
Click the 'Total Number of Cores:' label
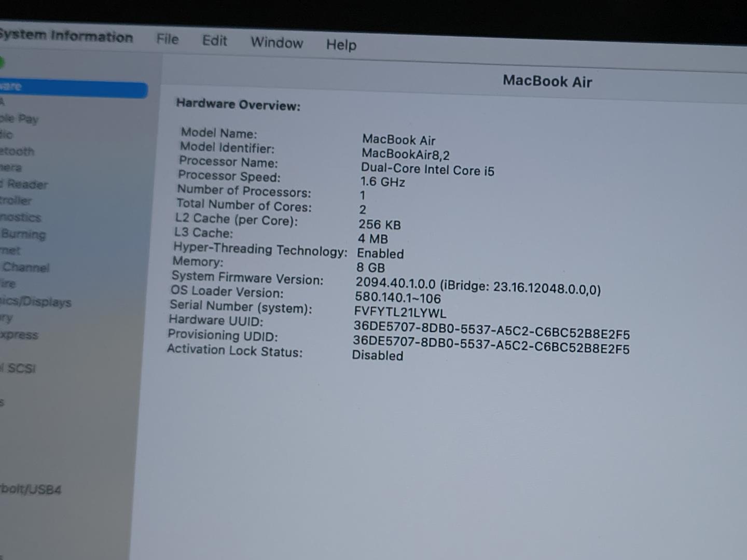pos(244,205)
